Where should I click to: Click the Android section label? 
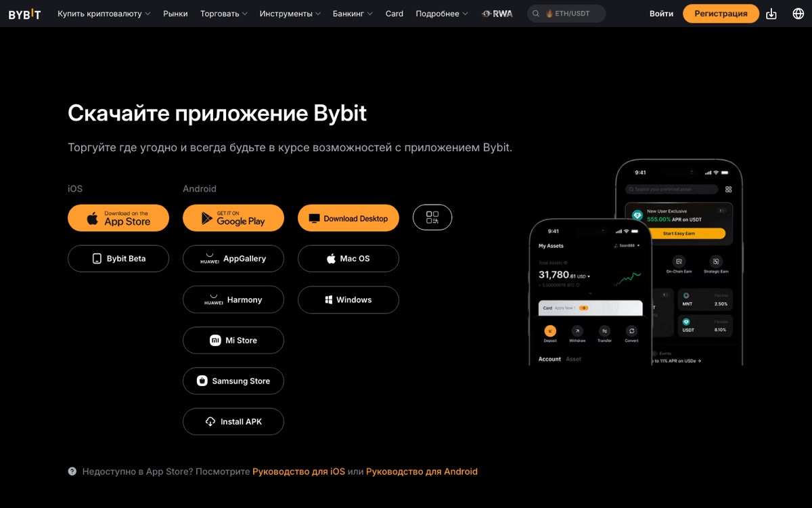tap(200, 189)
